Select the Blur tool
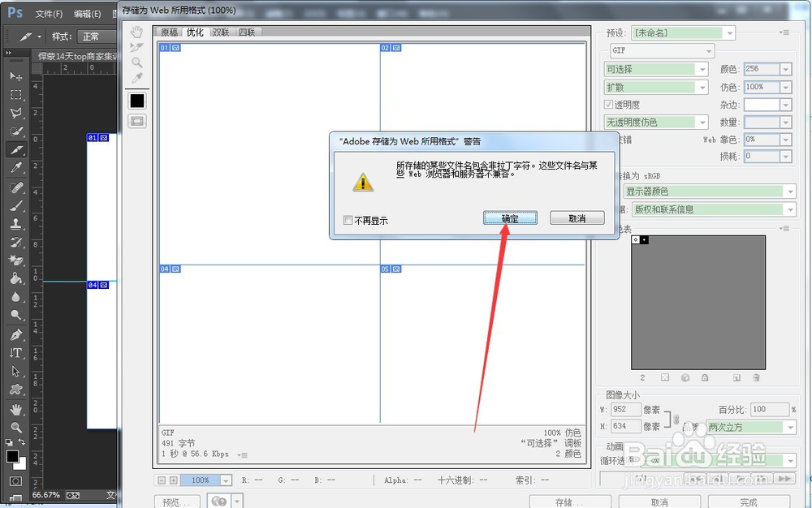Image resolution: width=812 pixels, height=508 pixels. tap(16, 296)
